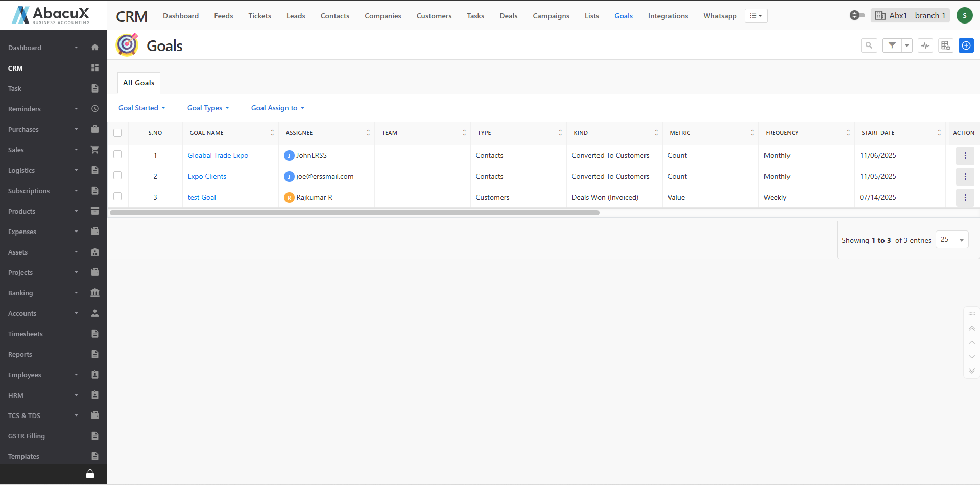
Task: Go to the Leads menu
Action: tap(296, 16)
